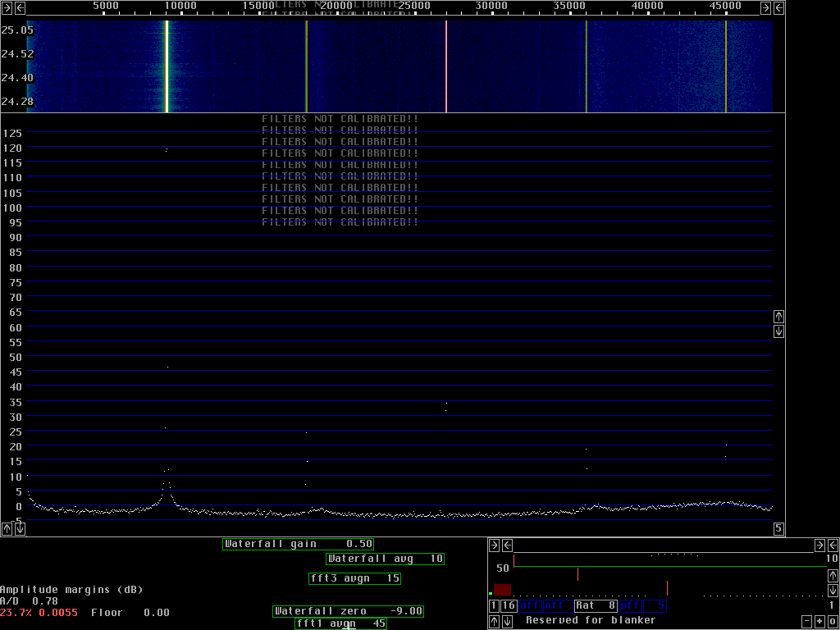The height and width of the screenshot is (630, 840).
Task: Click the yellow waterfall line near 45000
Action: 726,66
